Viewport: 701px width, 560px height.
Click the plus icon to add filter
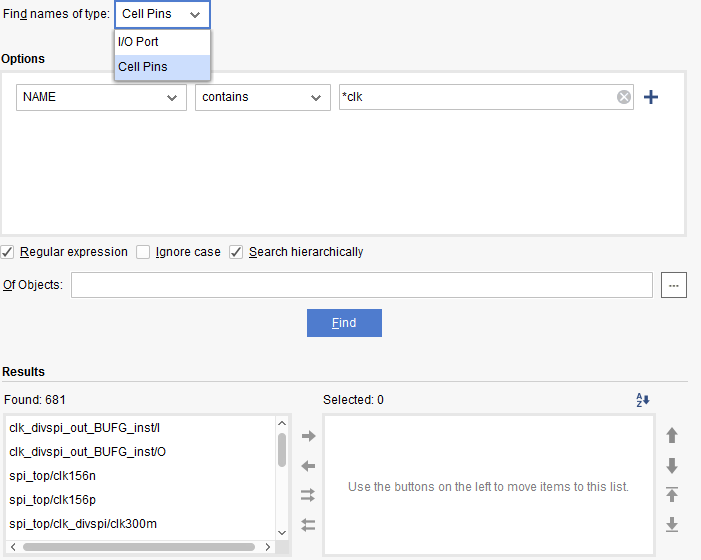(651, 97)
